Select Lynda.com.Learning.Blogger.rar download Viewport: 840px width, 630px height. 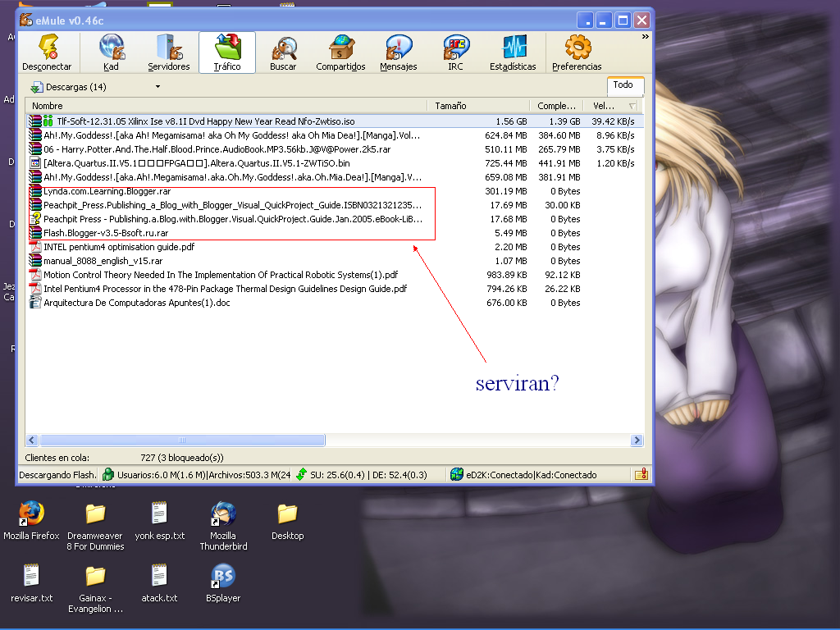(x=335, y=191)
